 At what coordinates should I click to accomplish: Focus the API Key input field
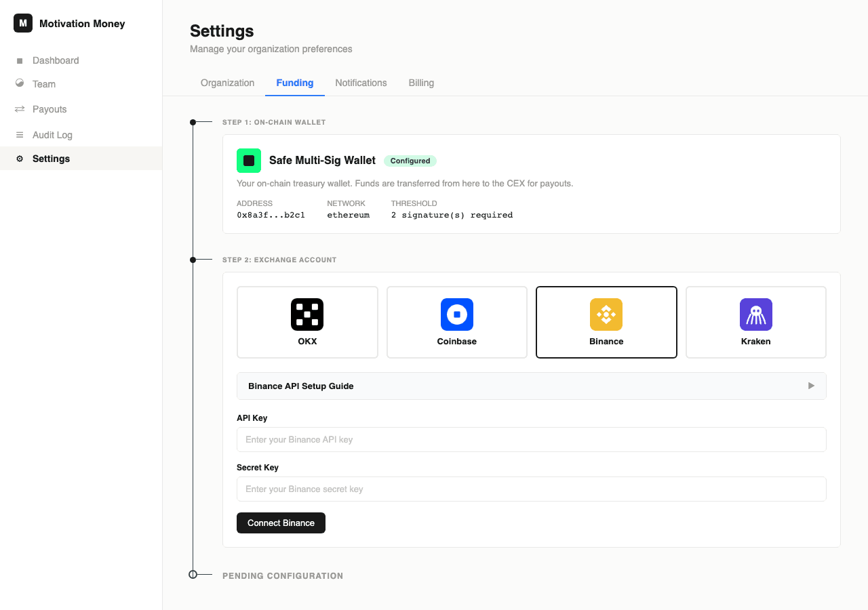tap(531, 439)
